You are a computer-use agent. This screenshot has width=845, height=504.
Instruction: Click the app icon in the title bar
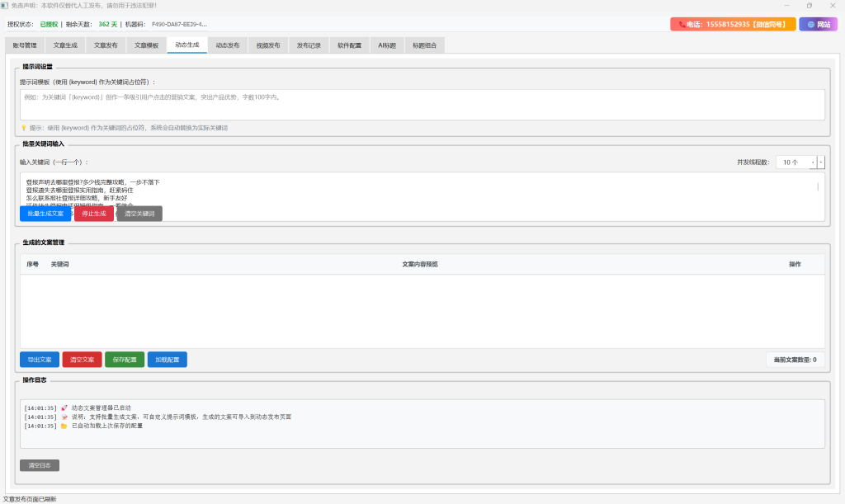click(5, 6)
